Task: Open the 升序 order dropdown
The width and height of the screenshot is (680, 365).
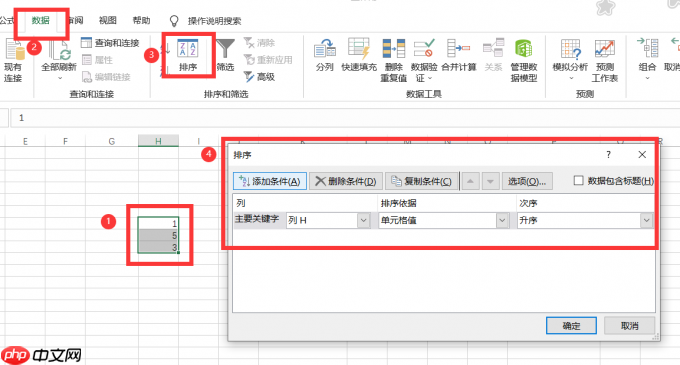Action: pyautogui.click(x=646, y=221)
